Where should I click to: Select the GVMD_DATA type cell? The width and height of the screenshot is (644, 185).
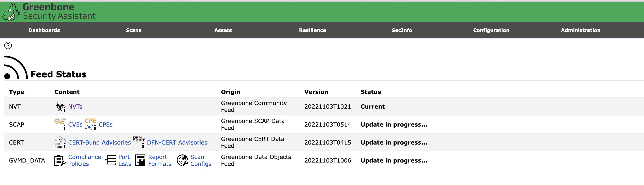click(27, 160)
